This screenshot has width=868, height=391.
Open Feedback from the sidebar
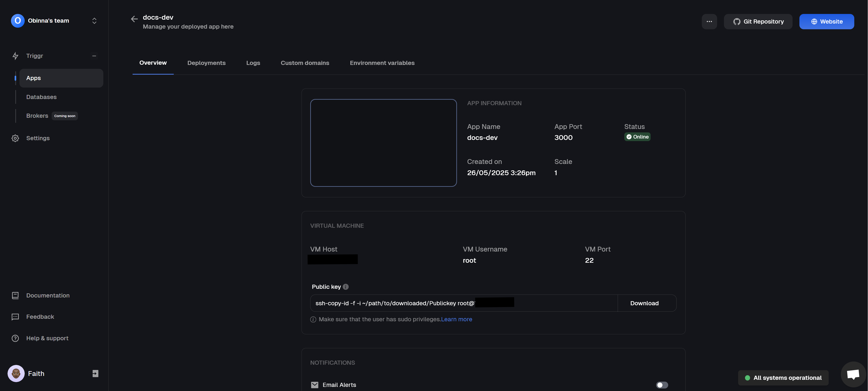40,317
